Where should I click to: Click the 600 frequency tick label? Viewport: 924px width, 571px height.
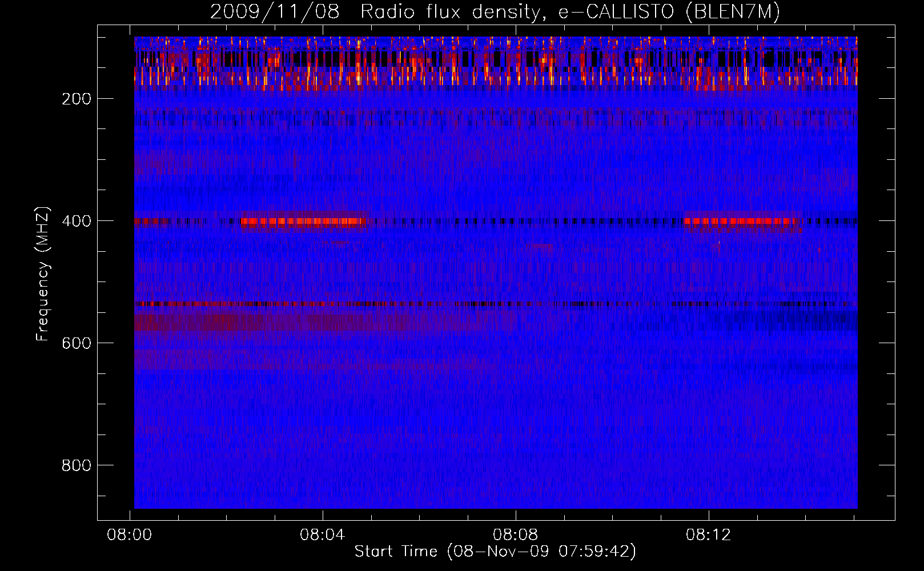click(77, 343)
